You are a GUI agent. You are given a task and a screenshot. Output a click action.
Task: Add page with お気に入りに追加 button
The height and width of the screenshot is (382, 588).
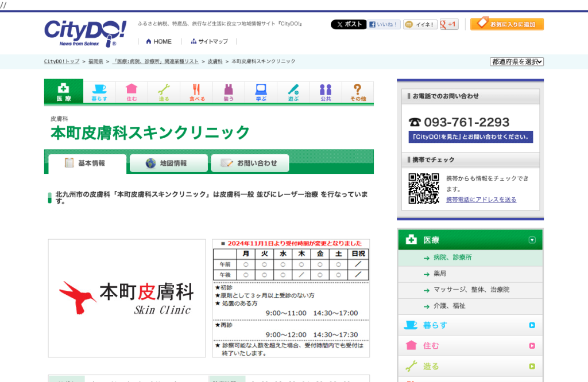[x=506, y=24]
